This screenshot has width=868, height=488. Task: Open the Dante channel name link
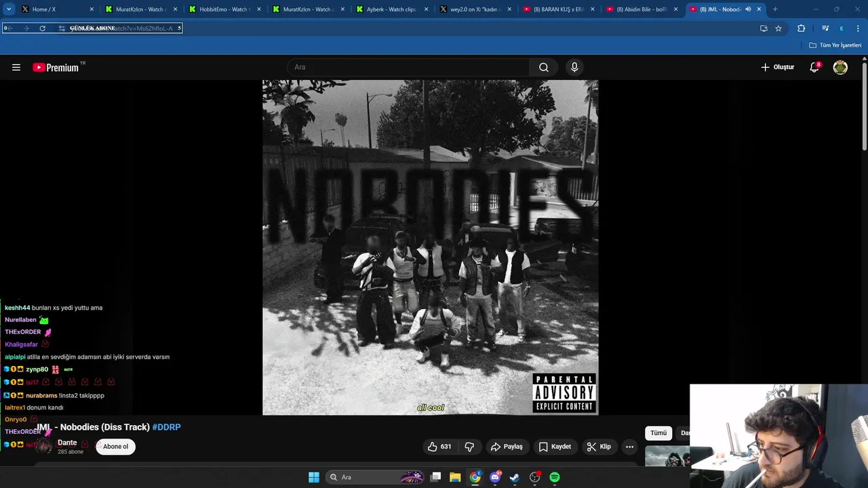pos(67,443)
